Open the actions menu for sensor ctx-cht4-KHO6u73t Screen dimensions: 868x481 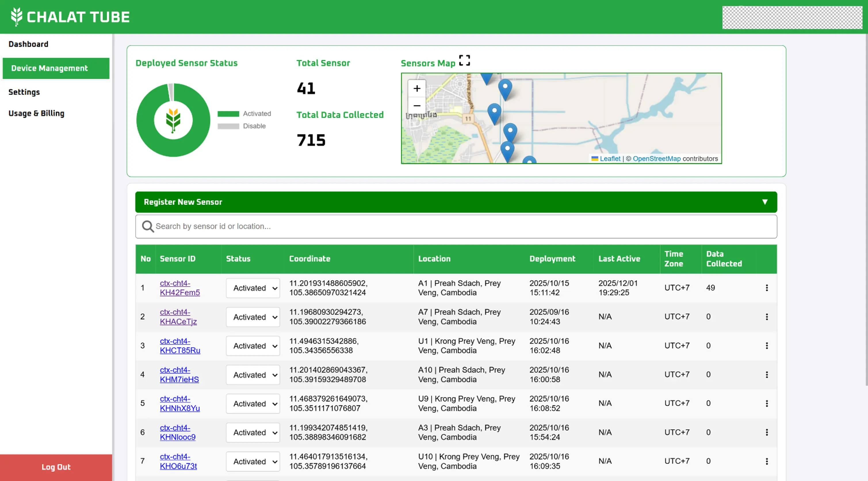tap(767, 461)
